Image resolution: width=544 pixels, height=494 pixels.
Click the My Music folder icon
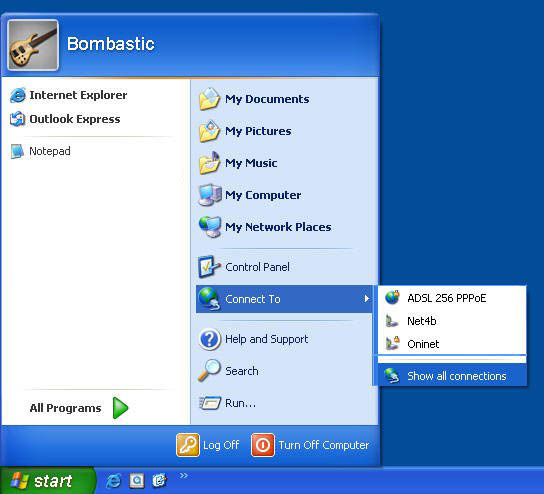pos(210,163)
